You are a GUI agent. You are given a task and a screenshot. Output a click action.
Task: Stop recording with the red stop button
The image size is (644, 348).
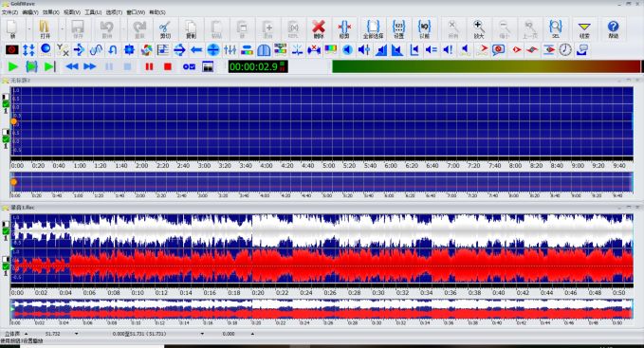click(168, 66)
